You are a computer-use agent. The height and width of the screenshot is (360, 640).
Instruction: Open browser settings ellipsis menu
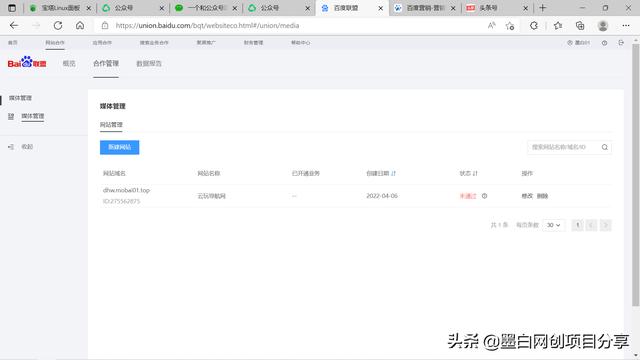[626, 25]
